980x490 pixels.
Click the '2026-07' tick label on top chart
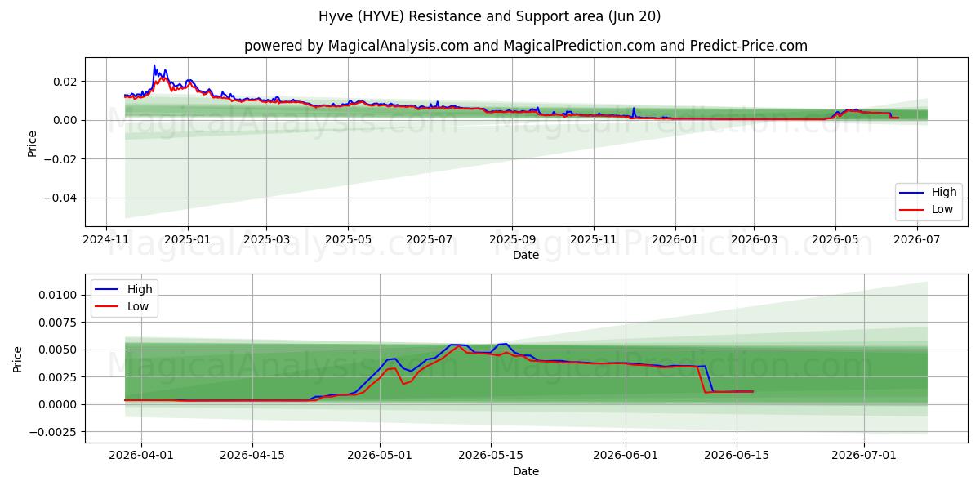(917, 240)
